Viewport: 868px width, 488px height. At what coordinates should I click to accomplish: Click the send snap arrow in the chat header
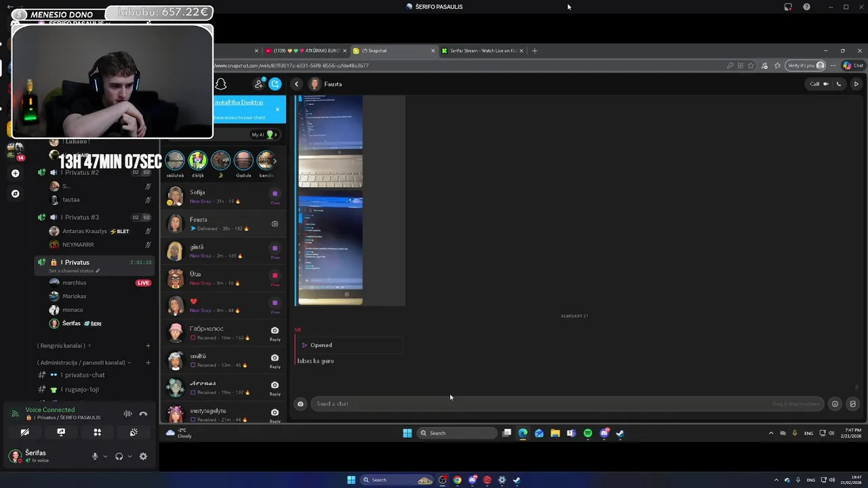point(856,84)
